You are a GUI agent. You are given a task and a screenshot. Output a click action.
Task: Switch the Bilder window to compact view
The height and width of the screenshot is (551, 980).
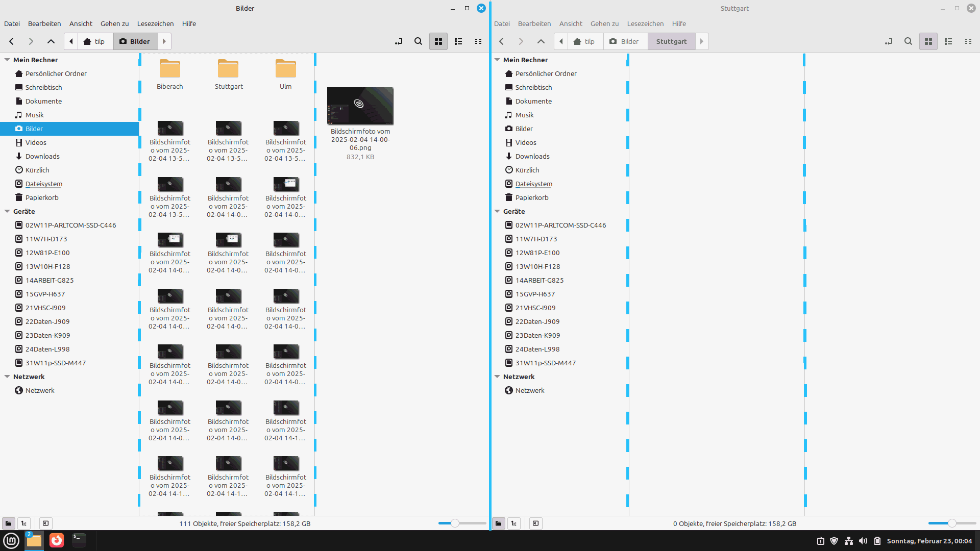(x=478, y=41)
